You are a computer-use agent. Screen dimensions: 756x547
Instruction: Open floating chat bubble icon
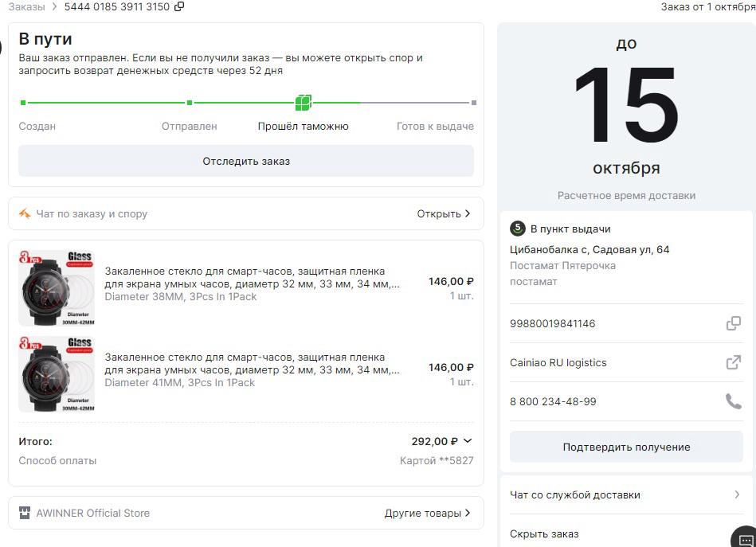[x=745, y=539]
